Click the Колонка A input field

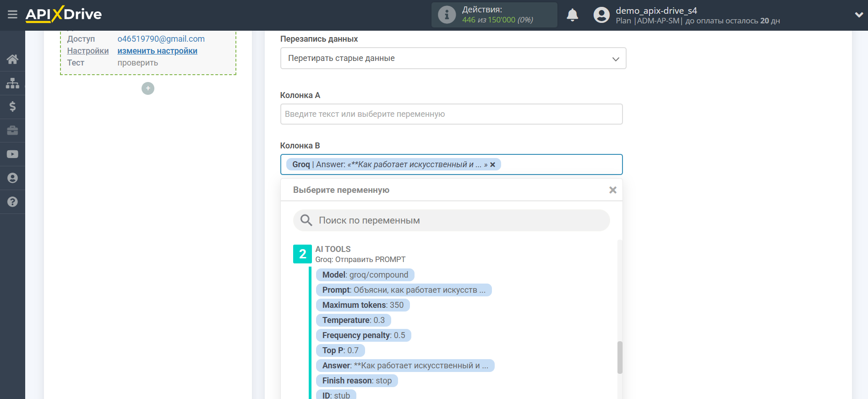click(451, 114)
